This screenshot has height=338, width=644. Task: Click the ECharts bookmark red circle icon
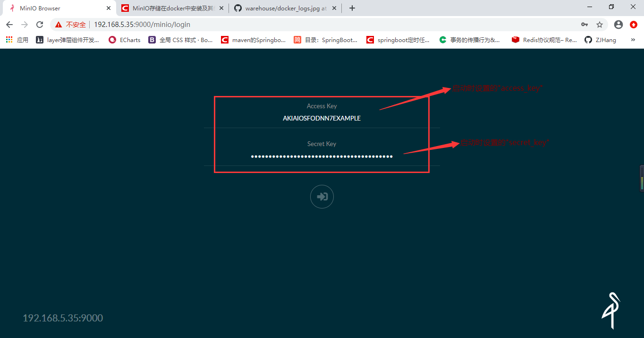click(x=112, y=40)
